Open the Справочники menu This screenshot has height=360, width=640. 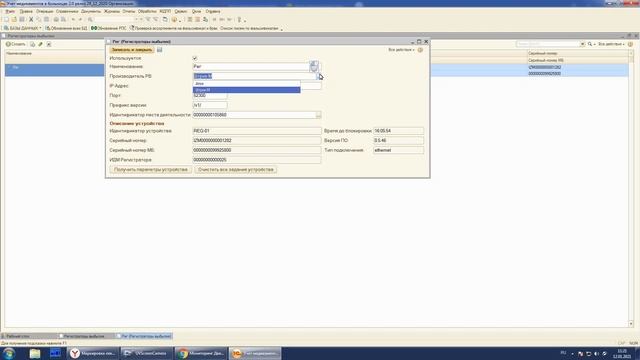tap(67, 11)
